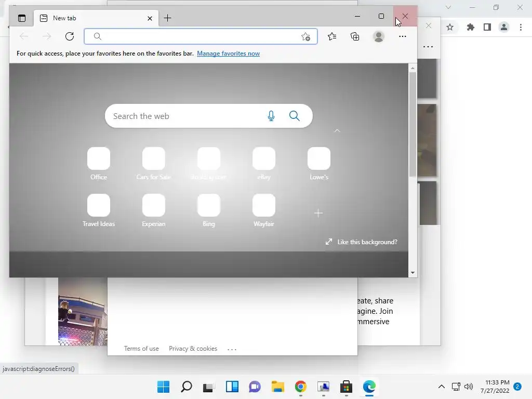Click the Search the web box

209,116
